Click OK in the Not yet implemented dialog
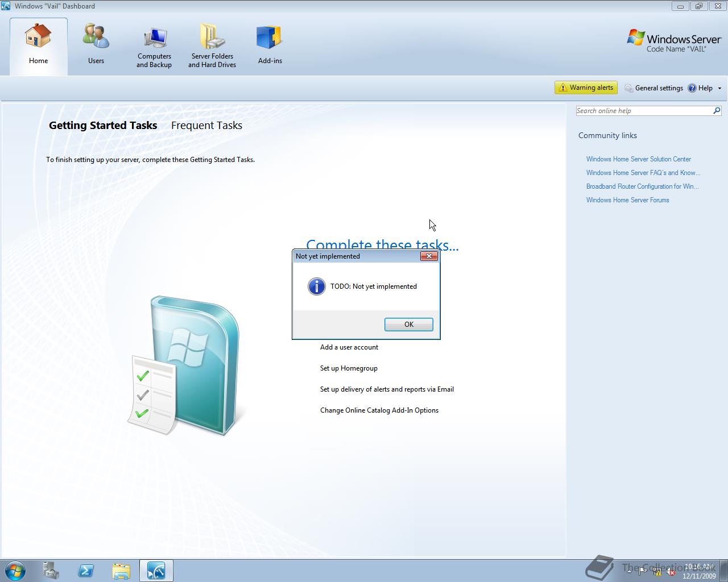728x582 pixels. [409, 324]
